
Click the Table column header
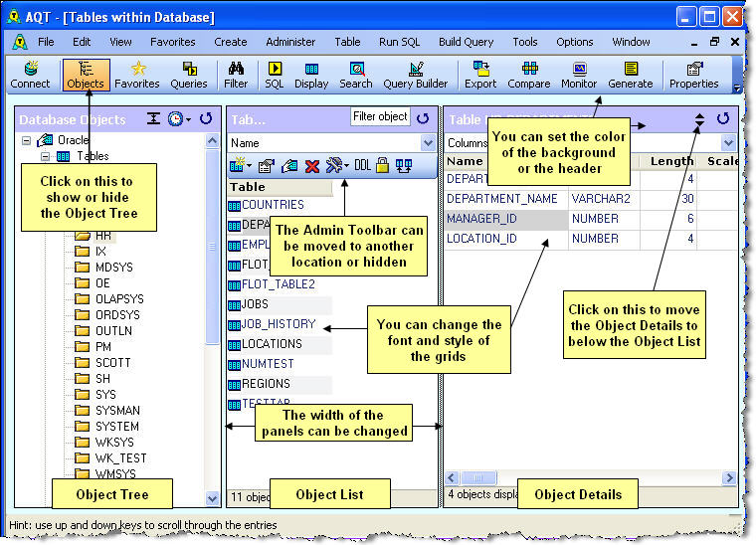pyautogui.click(x=281, y=187)
